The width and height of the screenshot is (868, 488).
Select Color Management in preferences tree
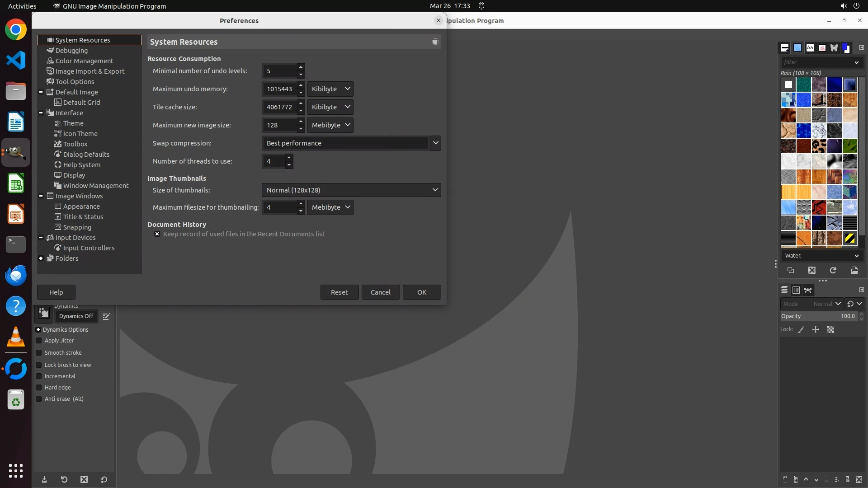(x=84, y=61)
